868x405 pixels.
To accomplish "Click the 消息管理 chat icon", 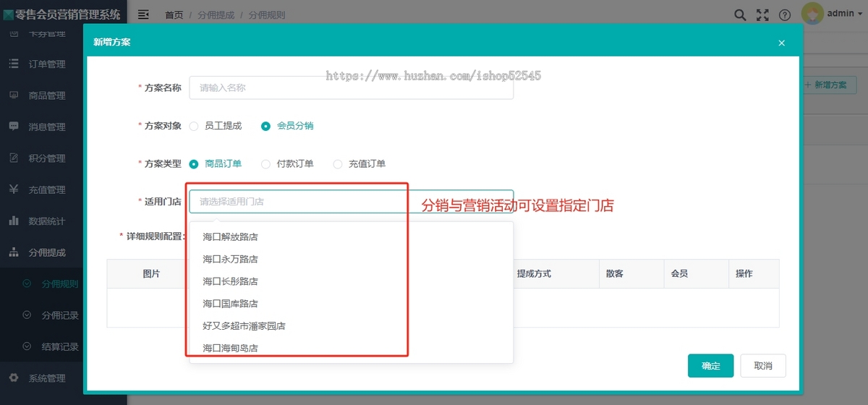I will click(x=14, y=126).
